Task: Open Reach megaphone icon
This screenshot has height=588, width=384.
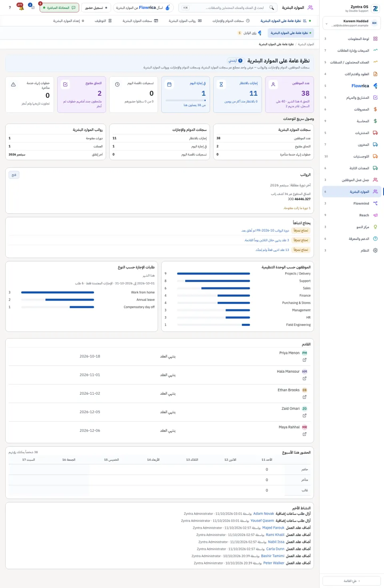Action: [375, 215]
